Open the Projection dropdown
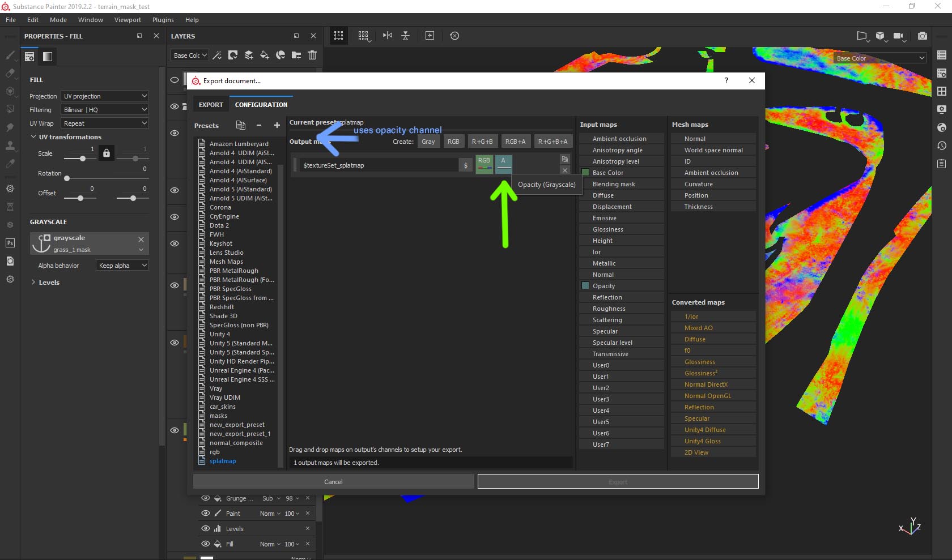This screenshot has height=560, width=952. tap(105, 96)
